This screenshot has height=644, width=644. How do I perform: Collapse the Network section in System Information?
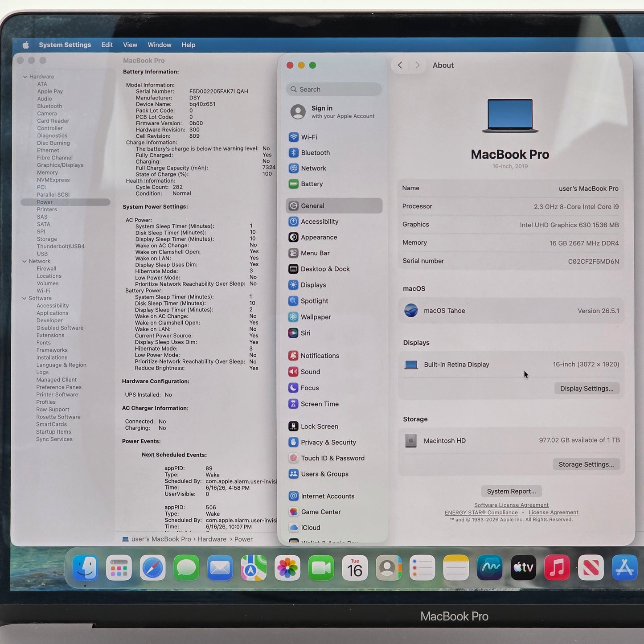(x=25, y=261)
